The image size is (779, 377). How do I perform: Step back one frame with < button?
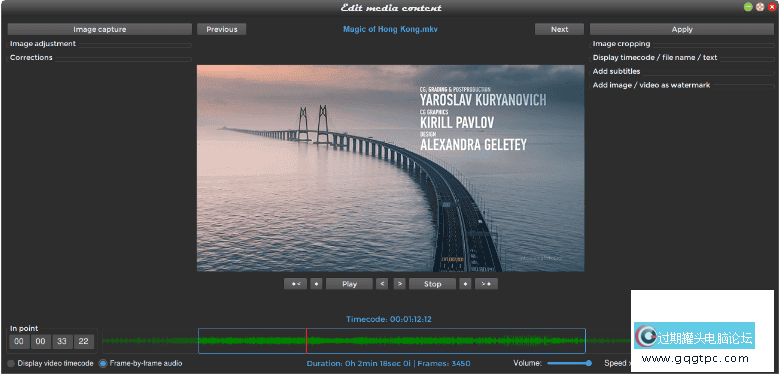tap(382, 284)
